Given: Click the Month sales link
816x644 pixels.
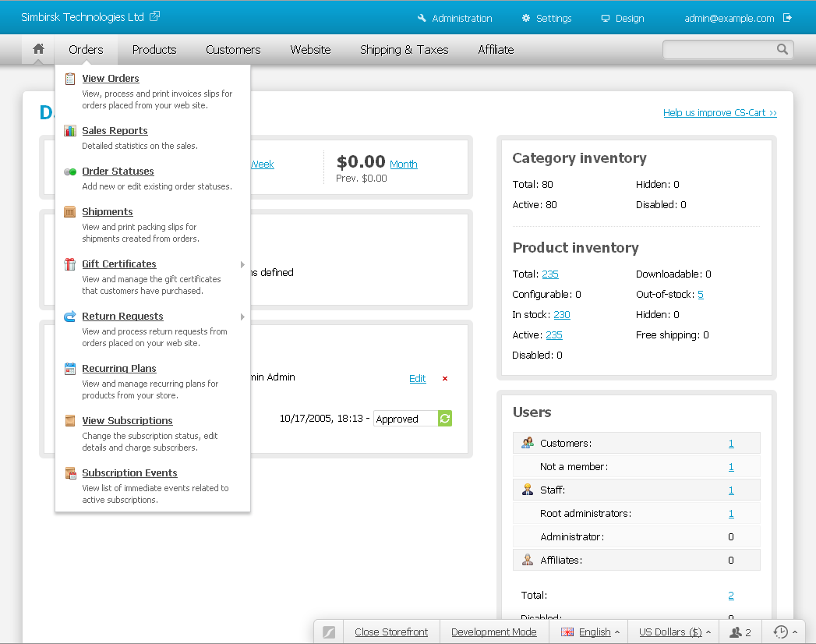Looking at the screenshot, I should click(403, 164).
